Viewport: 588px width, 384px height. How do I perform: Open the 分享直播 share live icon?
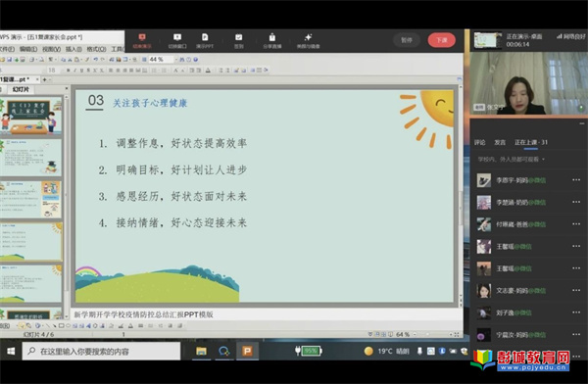coord(272,40)
